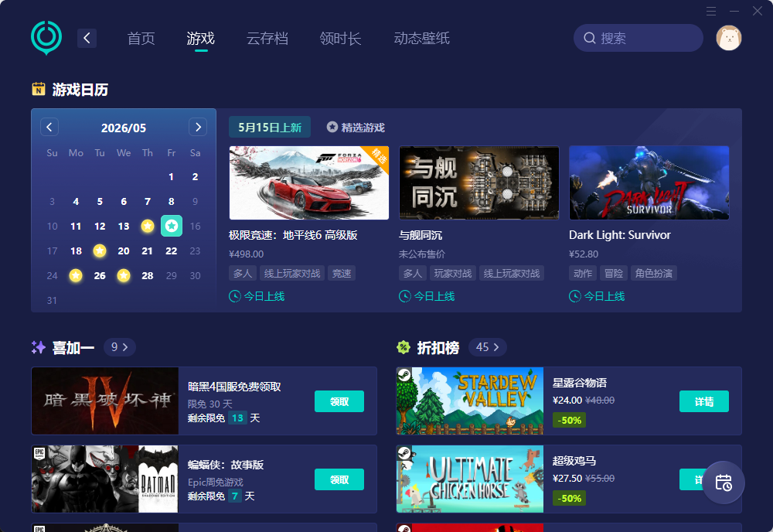Click ¥52.80 price of Dark Light

pyautogui.click(x=584, y=254)
